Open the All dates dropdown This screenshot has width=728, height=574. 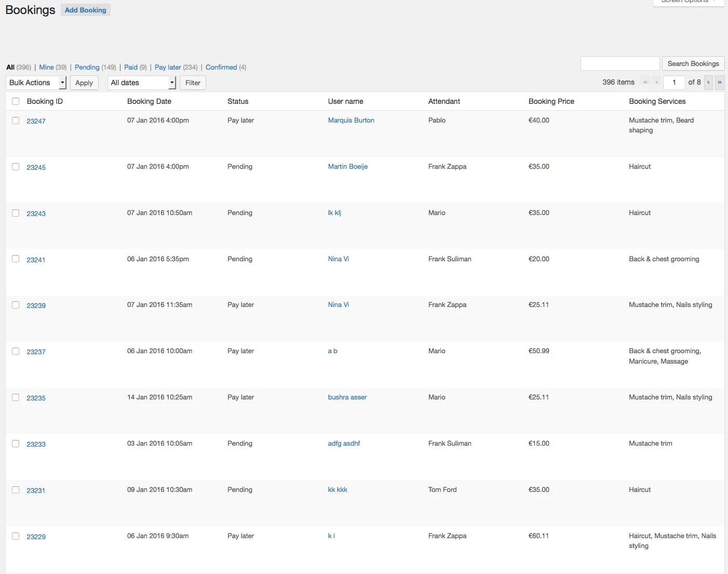(x=141, y=82)
